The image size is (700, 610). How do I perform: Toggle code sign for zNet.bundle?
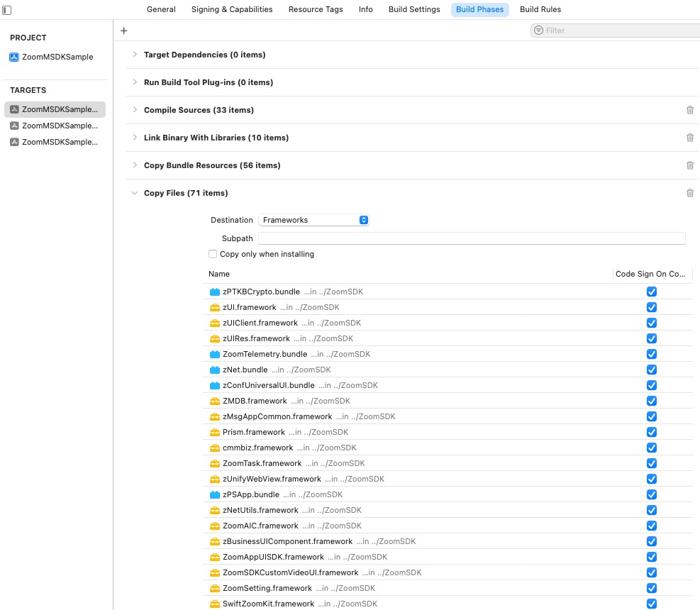pyautogui.click(x=651, y=370)
